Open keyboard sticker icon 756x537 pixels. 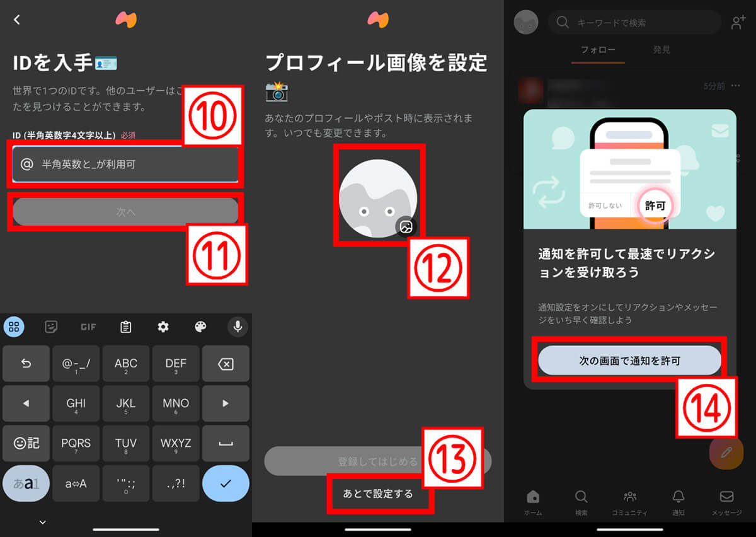click(x=52, y=326)
